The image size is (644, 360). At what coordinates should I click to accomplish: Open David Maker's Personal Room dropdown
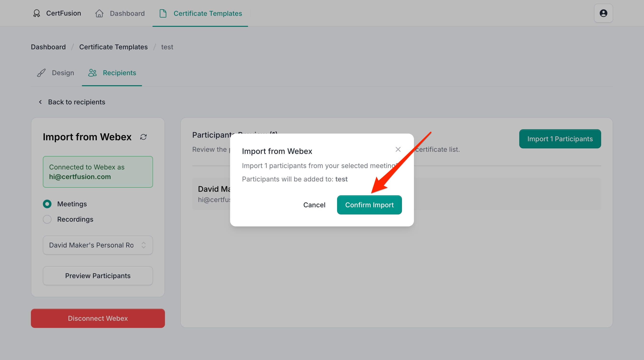tap(91, 245)
